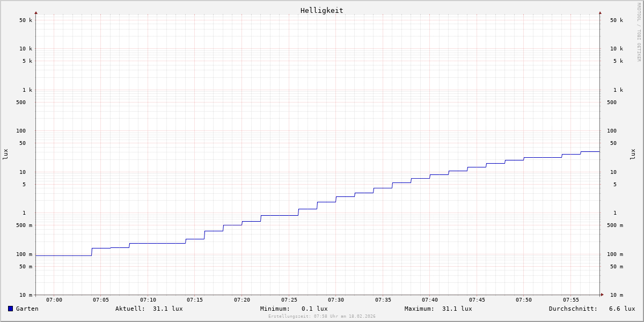
Task: Click the 07:15 time axis label
Action: pos(195,300)
